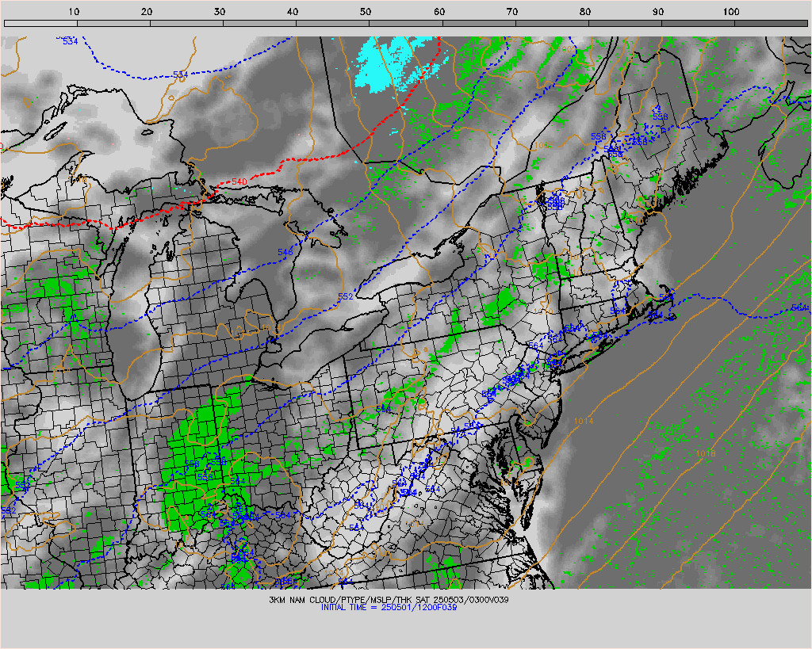Click the scale label 90

click(658, 12)
